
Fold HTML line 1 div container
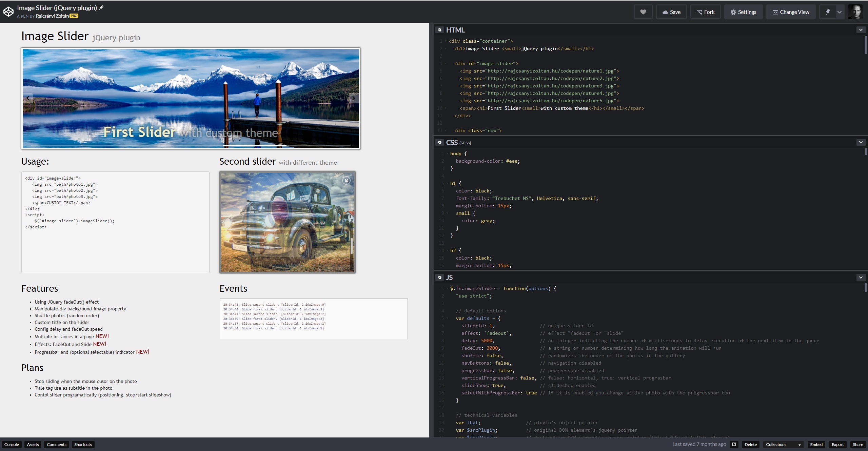tap(446, 41)
